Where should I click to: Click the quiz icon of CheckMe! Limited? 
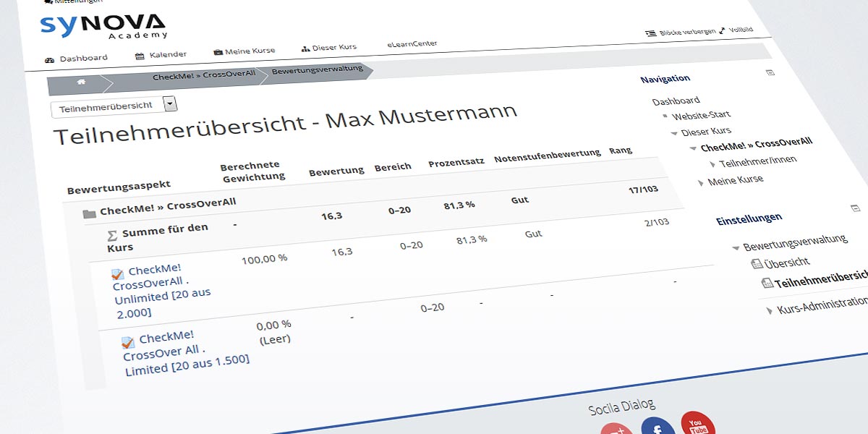(127, 343)
